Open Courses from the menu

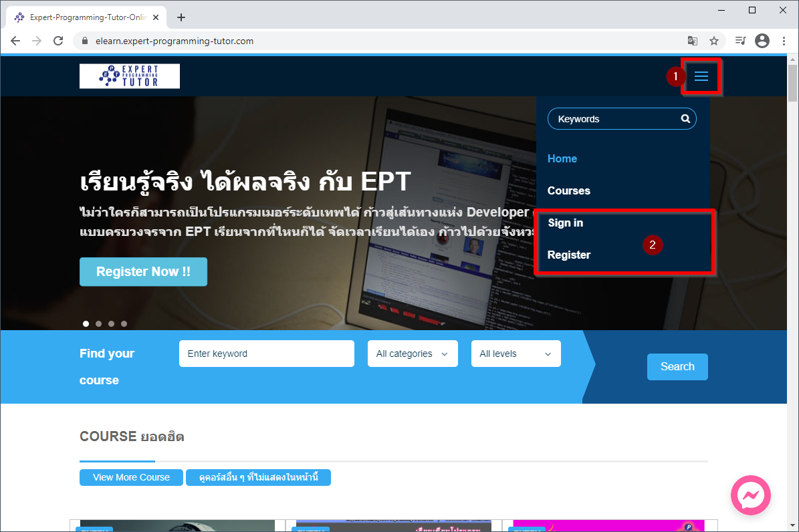pyautogui.click(x=569, y=190)
